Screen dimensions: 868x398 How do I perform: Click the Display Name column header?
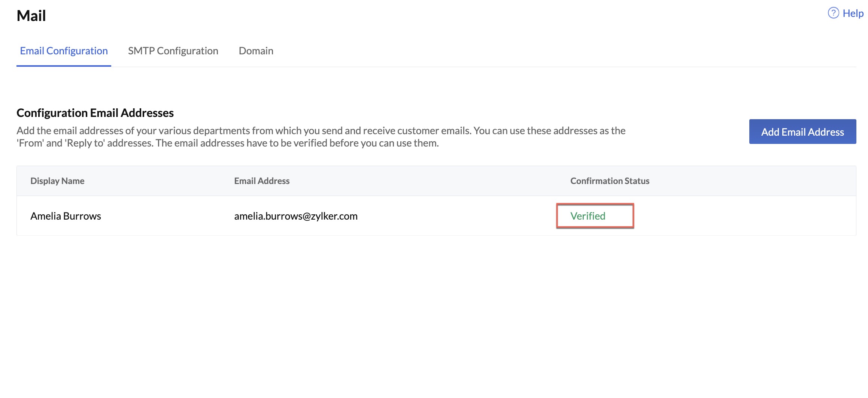57,181
